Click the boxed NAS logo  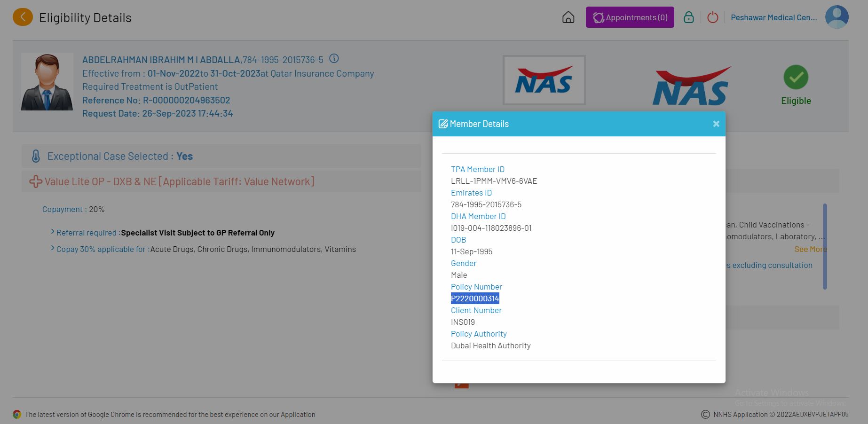point(544,80)
